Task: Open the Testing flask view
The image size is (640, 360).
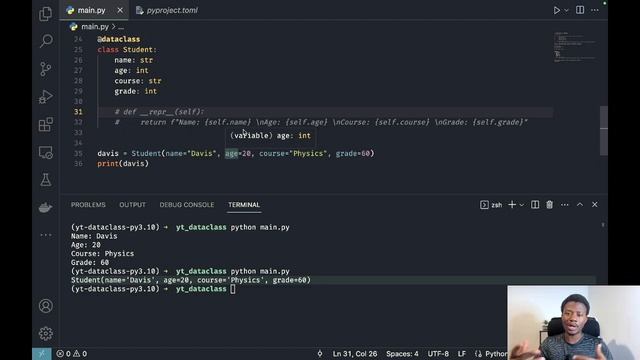Action: (x=46, y=180)
